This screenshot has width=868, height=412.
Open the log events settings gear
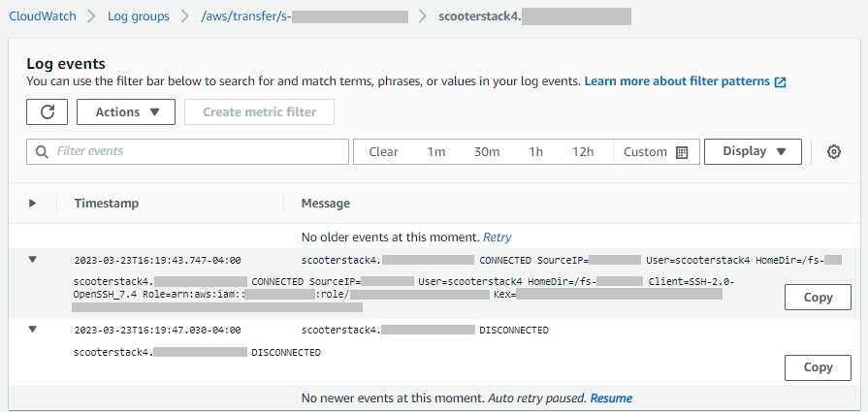coord(833,152)
